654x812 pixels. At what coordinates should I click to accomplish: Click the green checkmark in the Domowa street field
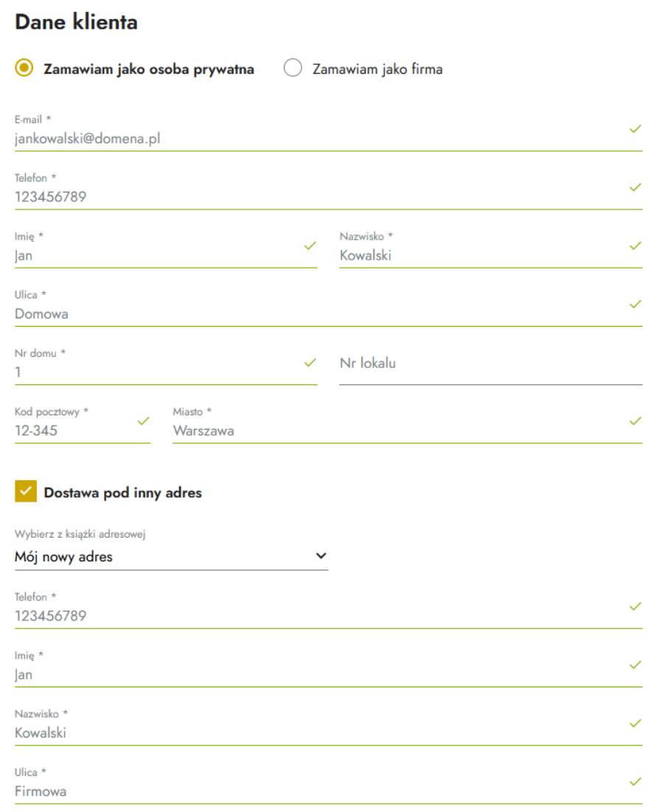(636, 304)
